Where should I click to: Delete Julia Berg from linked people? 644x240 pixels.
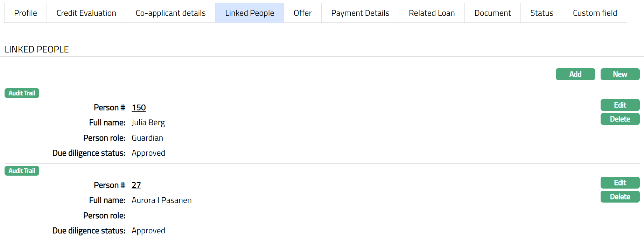tap(620, 119)
